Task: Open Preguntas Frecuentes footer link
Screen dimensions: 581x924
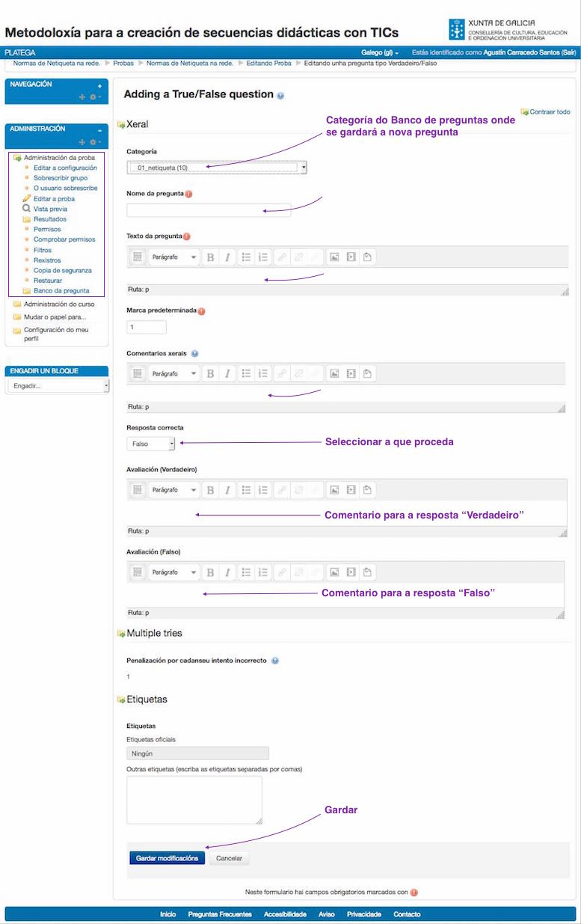Action: (220, 914)
